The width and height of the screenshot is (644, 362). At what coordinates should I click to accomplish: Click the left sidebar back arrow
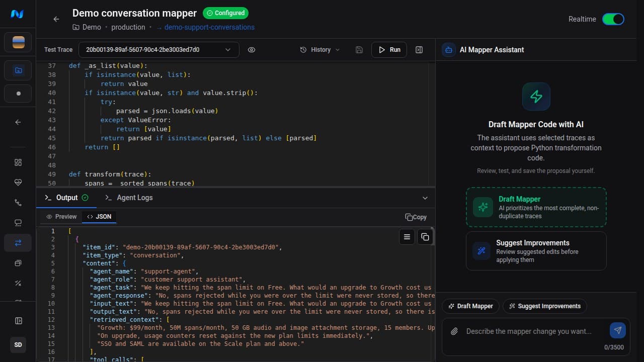point(18,122)
